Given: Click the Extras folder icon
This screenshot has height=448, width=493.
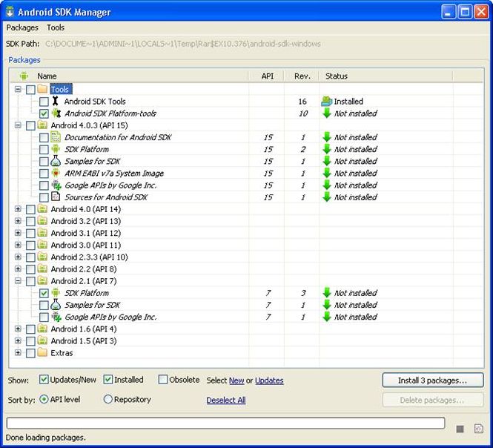Looking at the screenshot, I should 42,353.
